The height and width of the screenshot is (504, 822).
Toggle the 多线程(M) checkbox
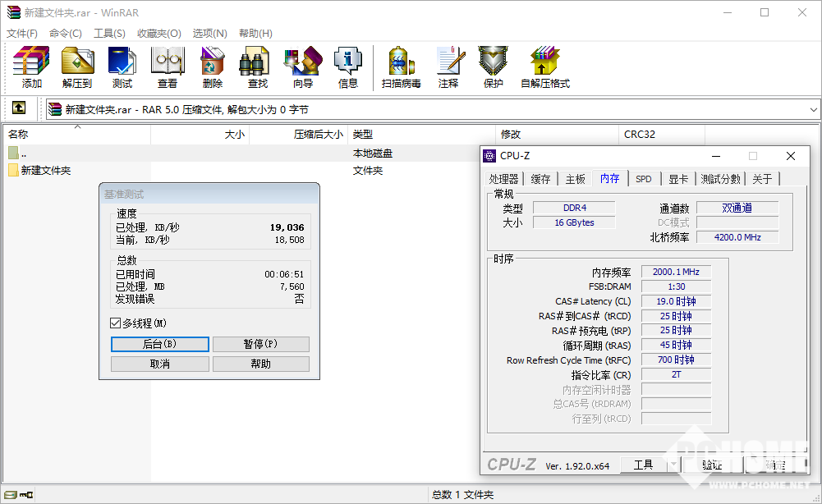coord(115,323)
